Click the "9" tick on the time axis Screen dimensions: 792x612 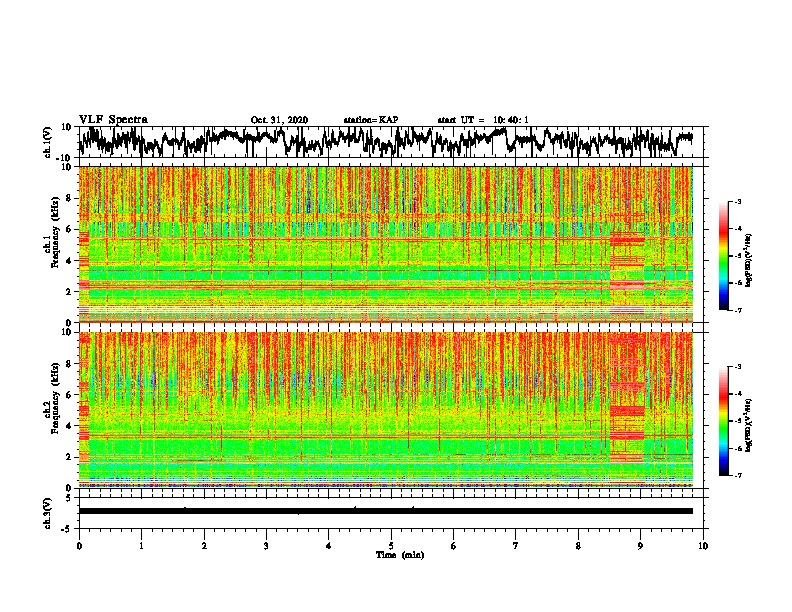click(640, 546)
